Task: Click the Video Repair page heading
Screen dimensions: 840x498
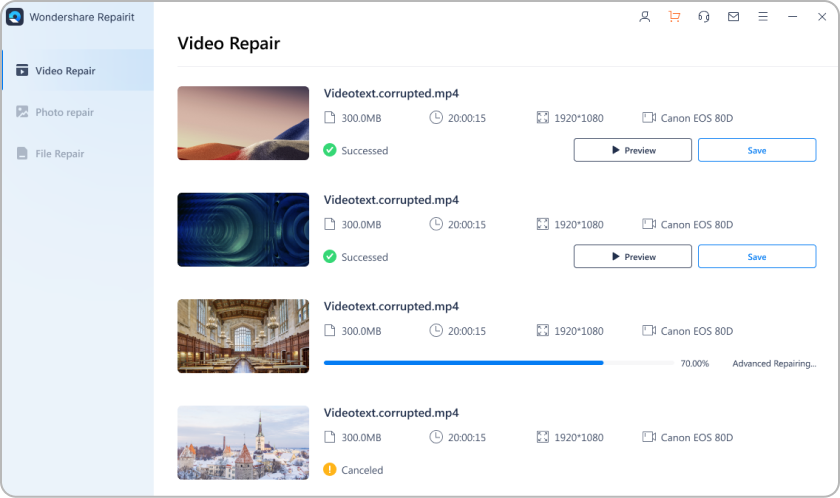Action: pos(229,43)
